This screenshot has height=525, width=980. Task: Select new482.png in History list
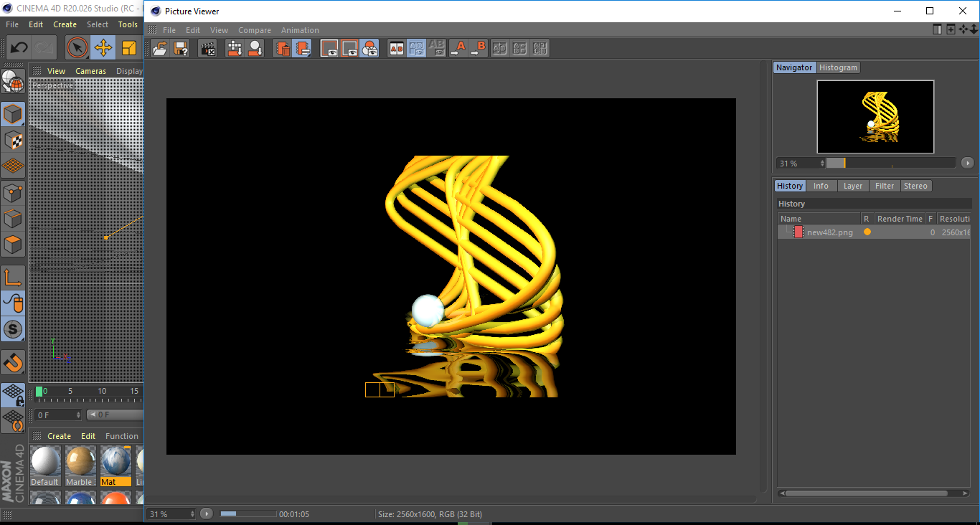(x=830, y=232)
